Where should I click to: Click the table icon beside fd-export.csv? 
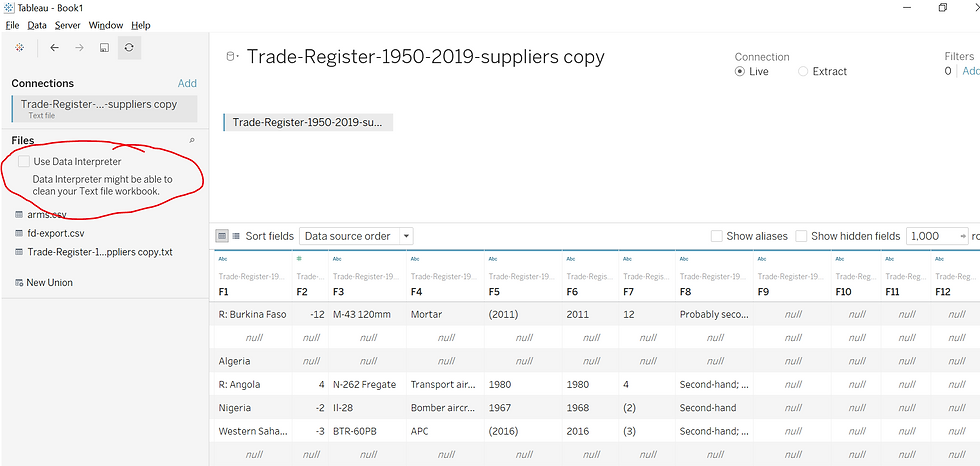coord(19,233)
